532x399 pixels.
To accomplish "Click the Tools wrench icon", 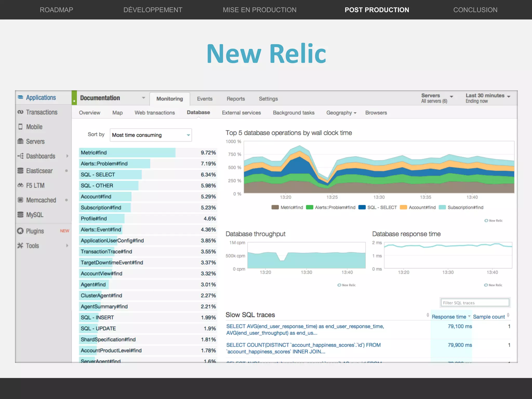I will coord(20,245).
